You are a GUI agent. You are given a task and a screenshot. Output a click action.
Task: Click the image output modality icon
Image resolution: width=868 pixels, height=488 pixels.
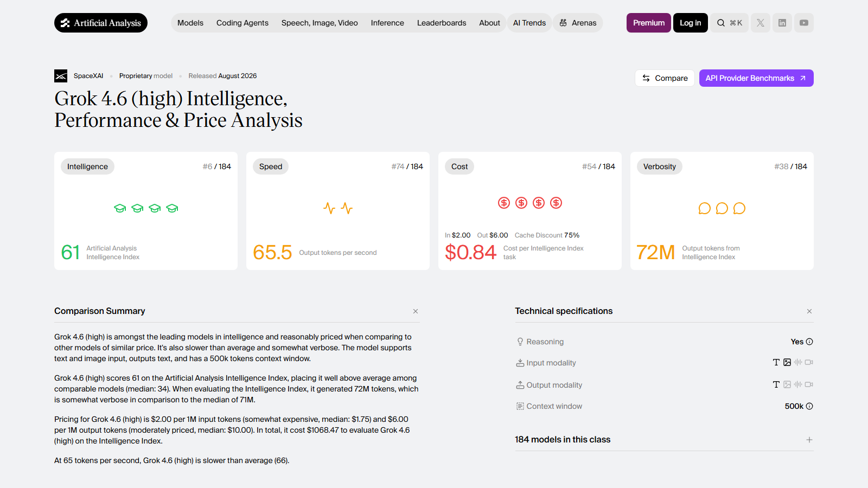tap(787, 384)
